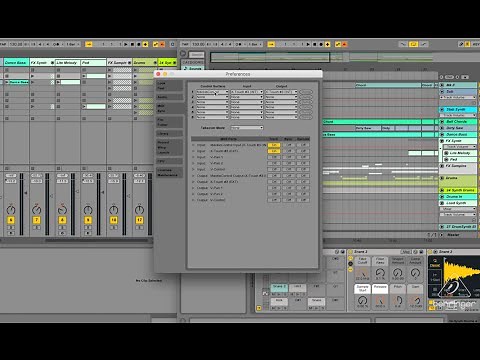
Task: Open the Licenses Maintenance preferences tab
Action: (170, 172)
